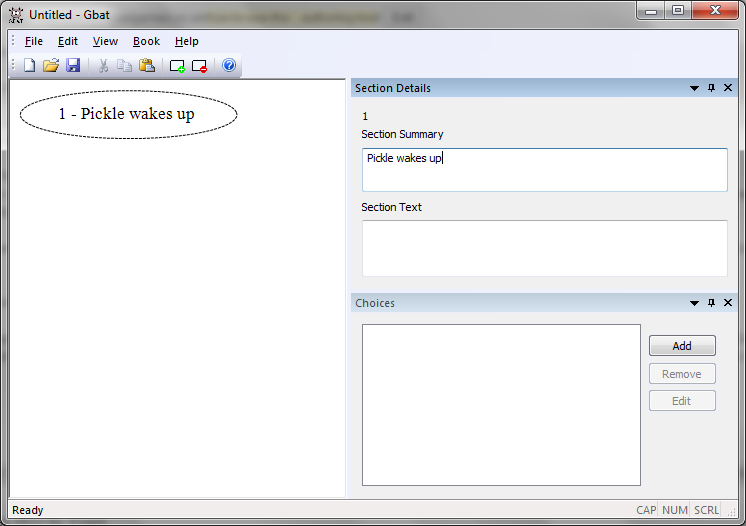The height and width of the screenshot is (526, 746).
Task: Click inside the Choices list box
Action: 501,405
